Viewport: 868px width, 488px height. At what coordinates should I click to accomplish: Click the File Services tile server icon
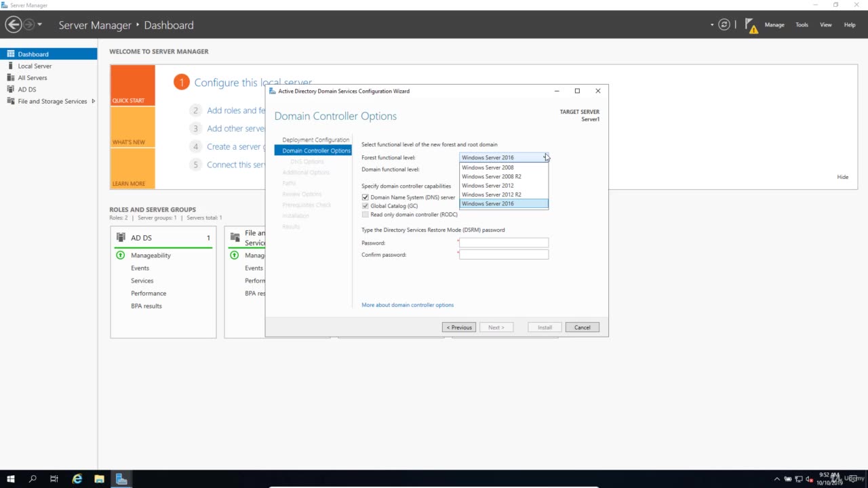click(x=235, y=237)
